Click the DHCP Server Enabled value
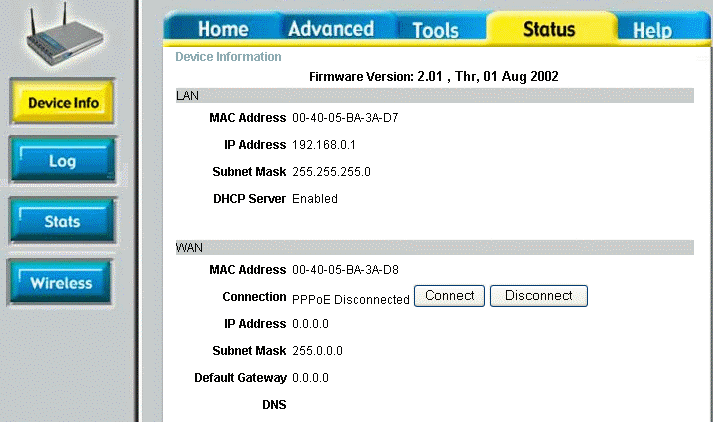This screenshot has height=422, width=713. pyautogui.click(x=315, y=199)
